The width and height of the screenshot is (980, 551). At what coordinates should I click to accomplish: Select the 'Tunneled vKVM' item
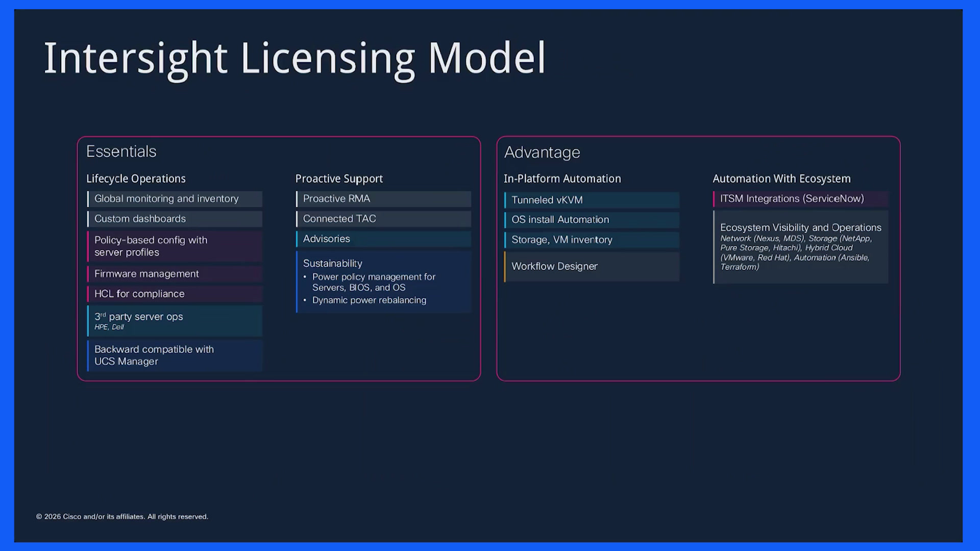592,200
